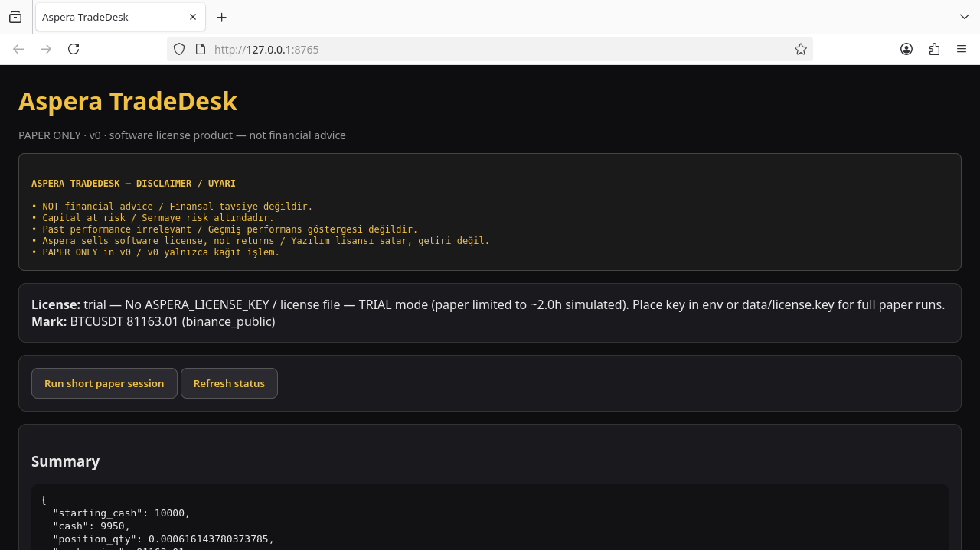Click the Summary section heading
Viewport: 980px width, 550px height.
click(65, 461)
